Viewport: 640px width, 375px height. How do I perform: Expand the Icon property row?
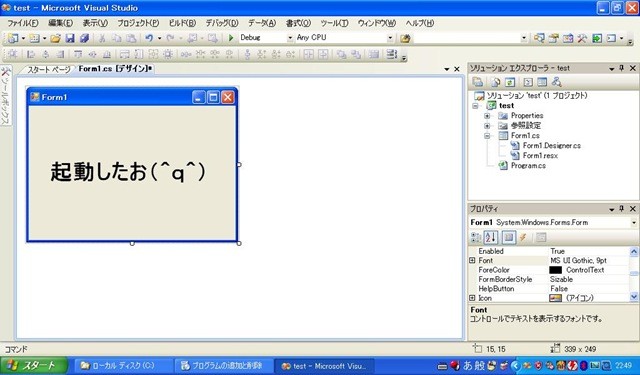coord(472,298)
